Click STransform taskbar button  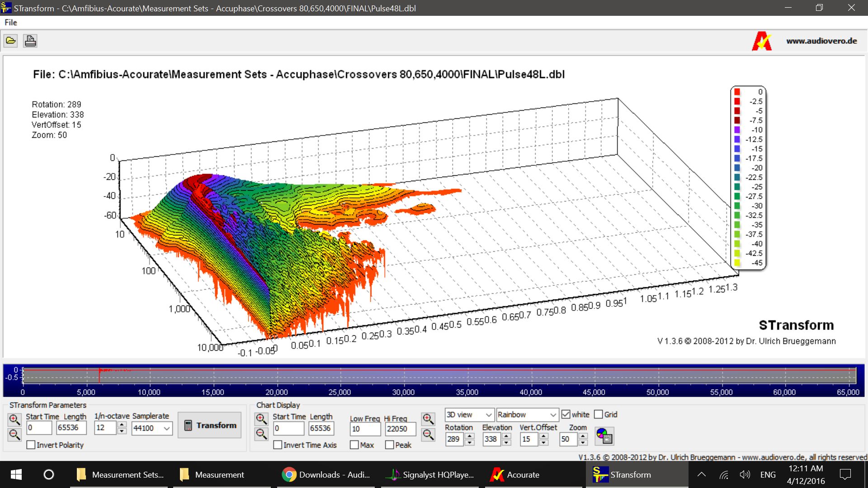(x=637, y=474)
